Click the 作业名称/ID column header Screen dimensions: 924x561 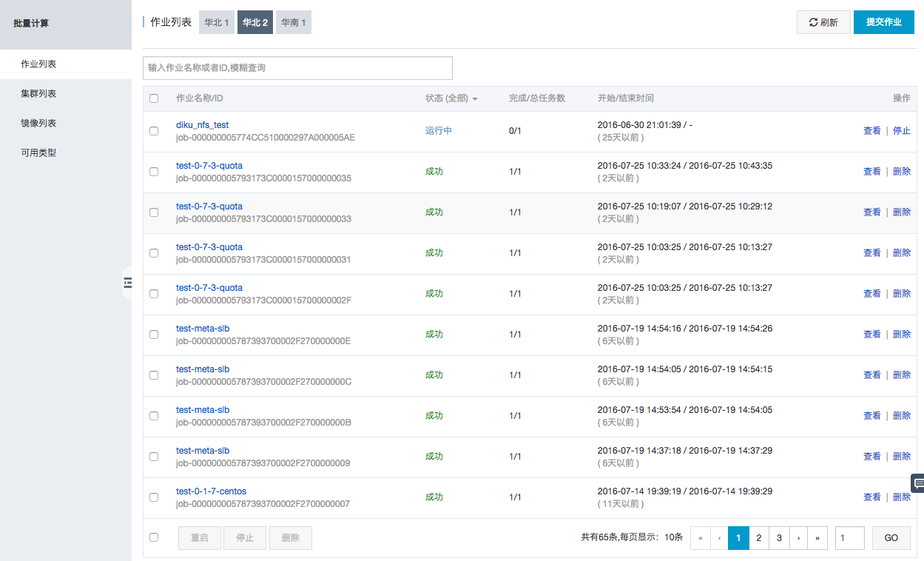point(200,98)
